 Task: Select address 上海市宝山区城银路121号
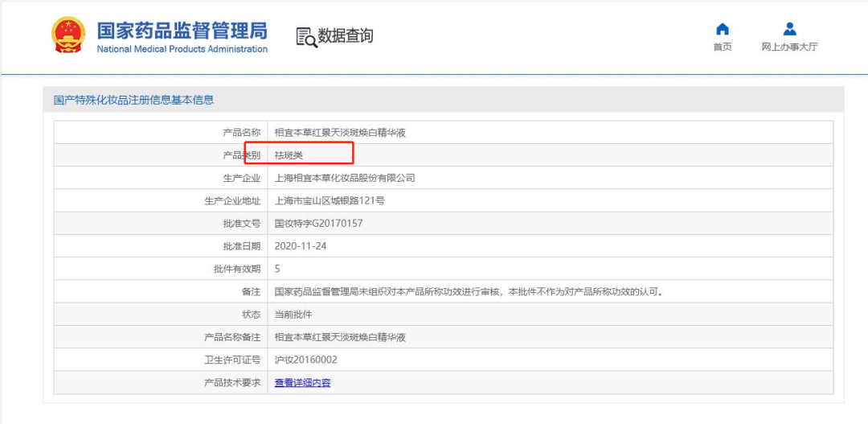(x=330, y=201)
